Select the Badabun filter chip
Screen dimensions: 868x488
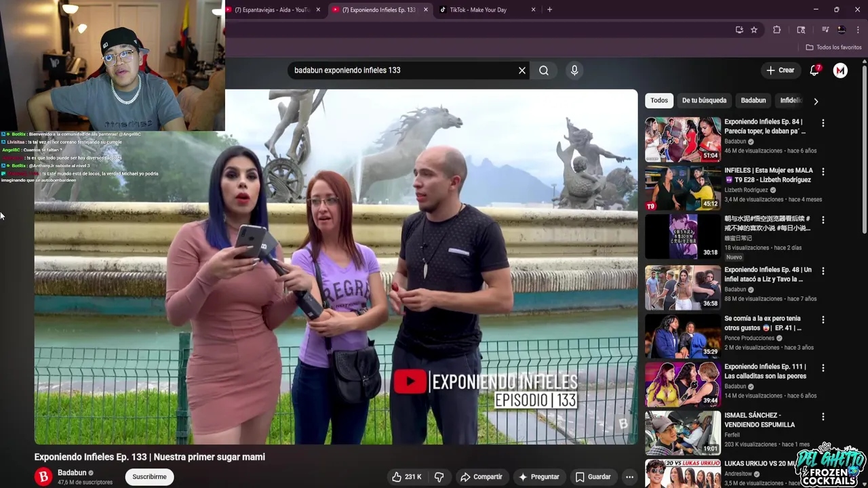[x=753, y=100]
